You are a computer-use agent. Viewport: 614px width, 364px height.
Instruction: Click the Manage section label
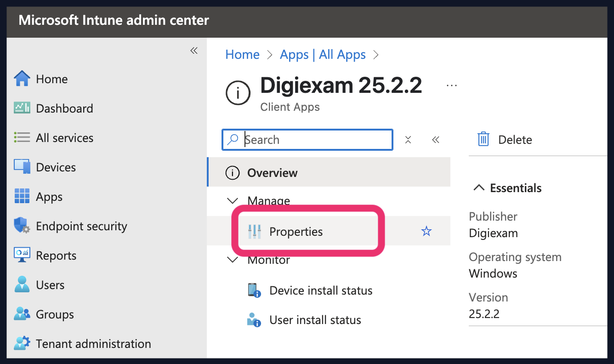268,201
